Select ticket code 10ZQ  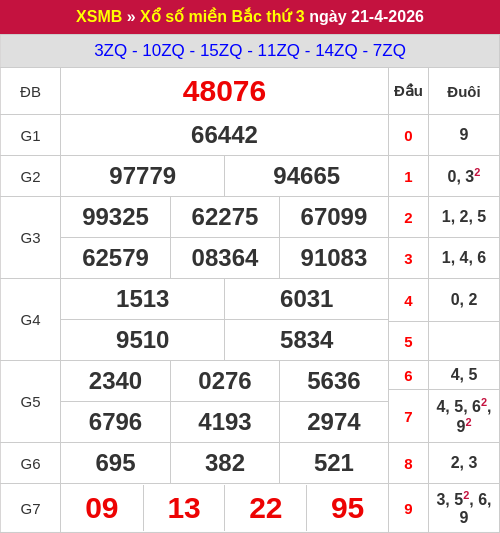click(163, 51)
